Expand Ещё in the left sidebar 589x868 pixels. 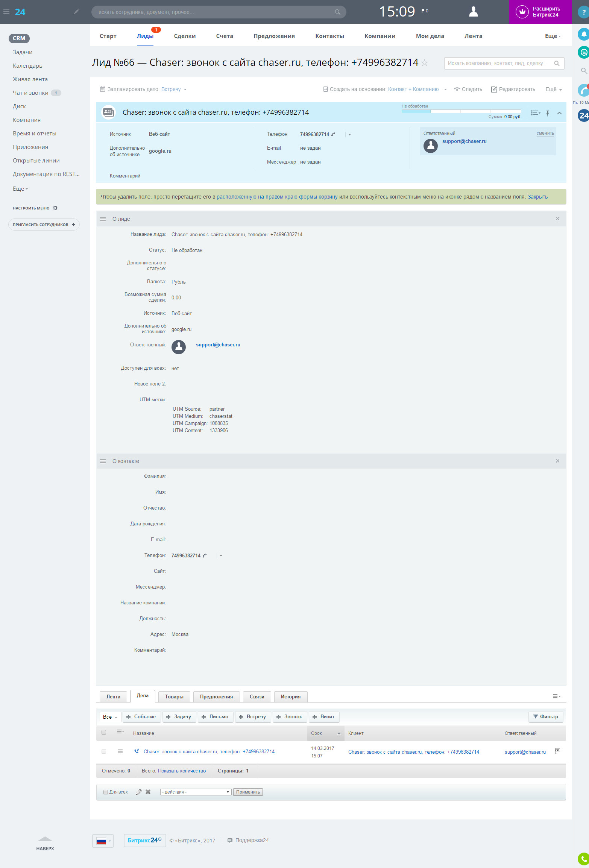[20, 189]
